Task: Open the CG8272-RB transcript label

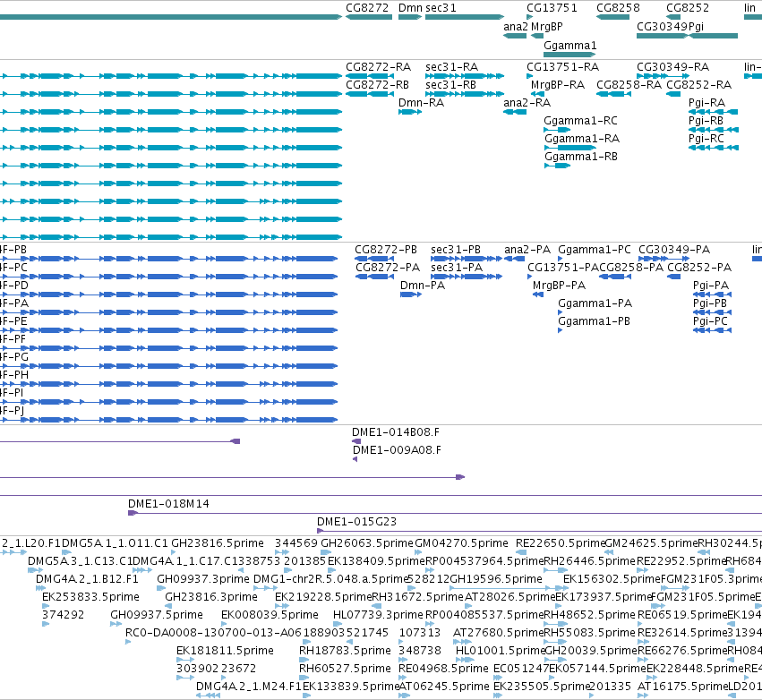Action: (377, 84)
